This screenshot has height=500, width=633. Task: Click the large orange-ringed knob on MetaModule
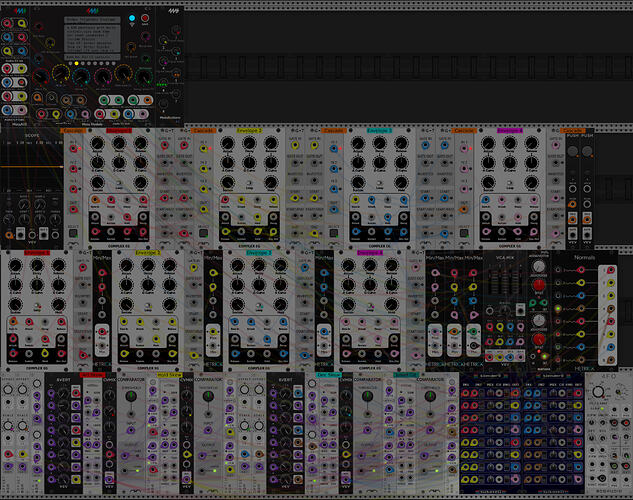pos(123,74)
